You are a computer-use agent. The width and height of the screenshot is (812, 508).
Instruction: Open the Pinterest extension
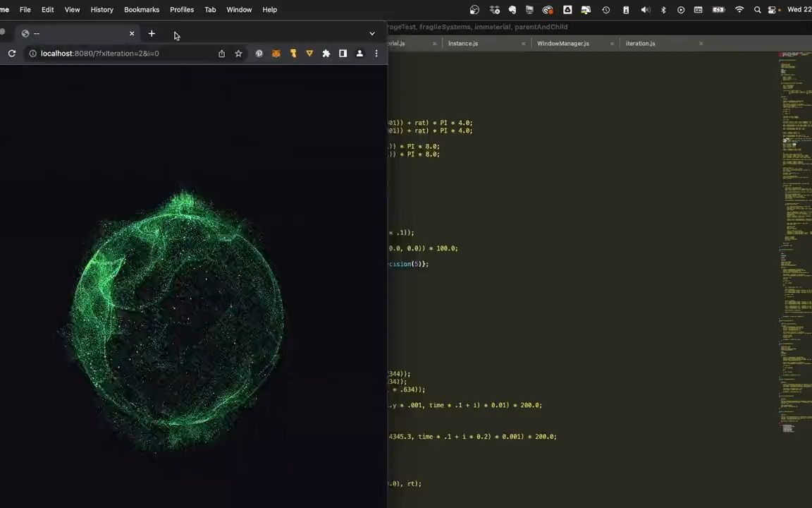click(259, 54)
